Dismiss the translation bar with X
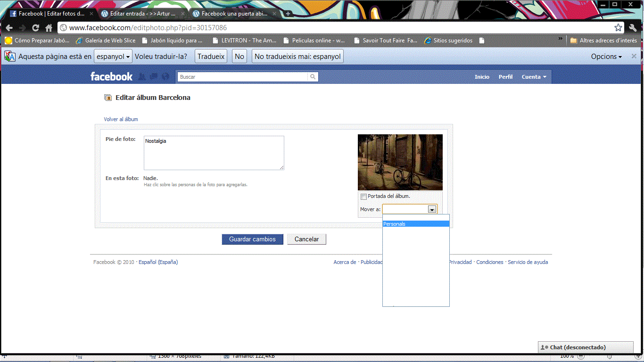The height and width of the screenshot is (362, 644). 634,56
